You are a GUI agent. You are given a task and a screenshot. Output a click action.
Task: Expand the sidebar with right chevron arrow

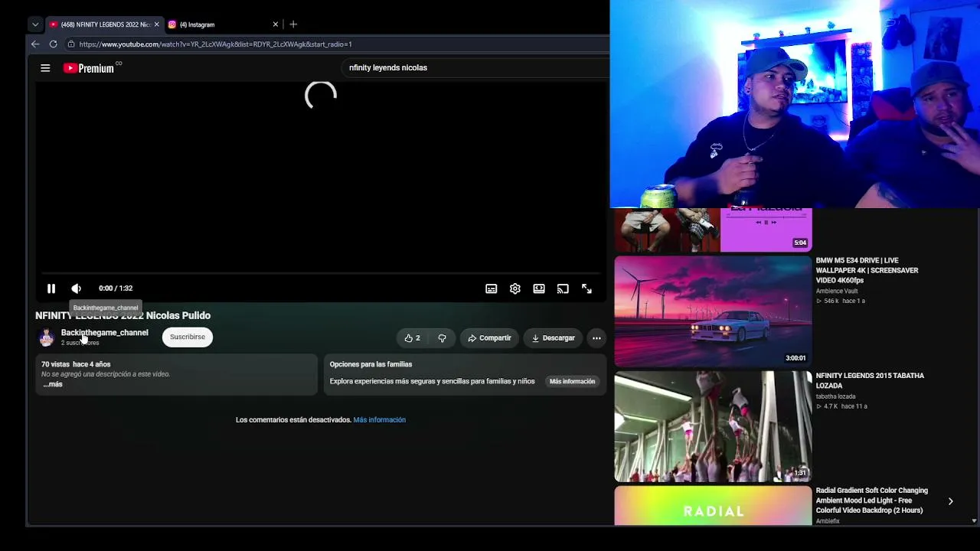click(951, 501)
